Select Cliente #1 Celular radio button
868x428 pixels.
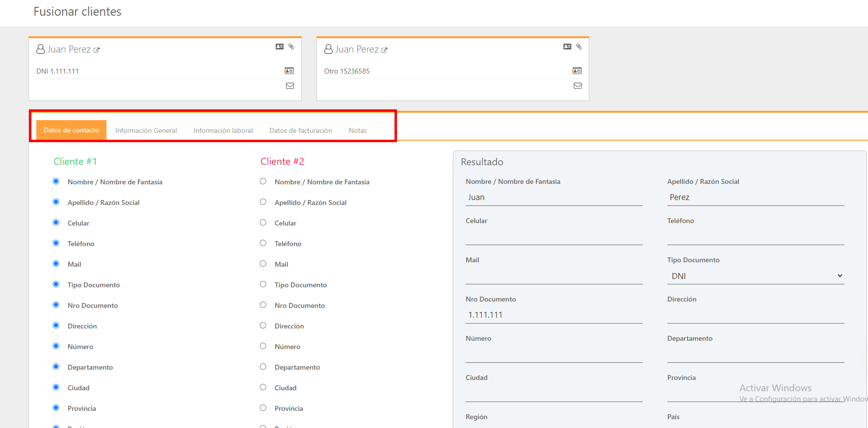click(56, 223)
